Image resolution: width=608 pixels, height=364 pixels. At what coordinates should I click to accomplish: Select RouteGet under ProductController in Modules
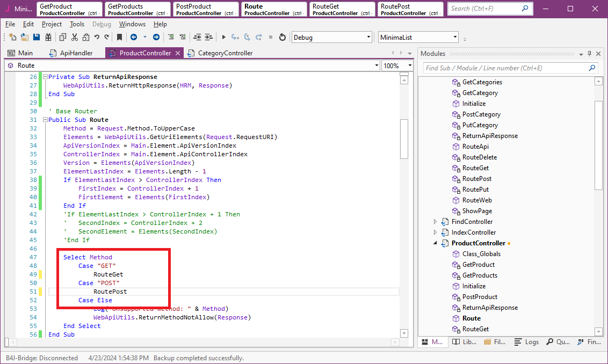coord(475,329)
